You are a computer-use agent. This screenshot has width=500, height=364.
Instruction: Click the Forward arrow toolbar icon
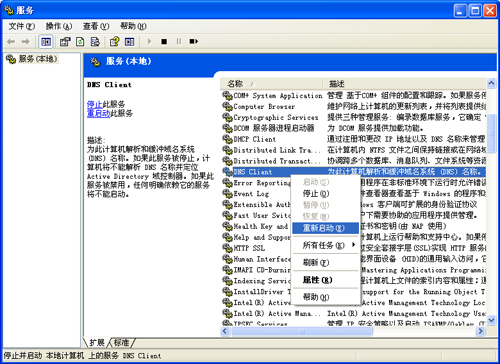tap(26, 42)
